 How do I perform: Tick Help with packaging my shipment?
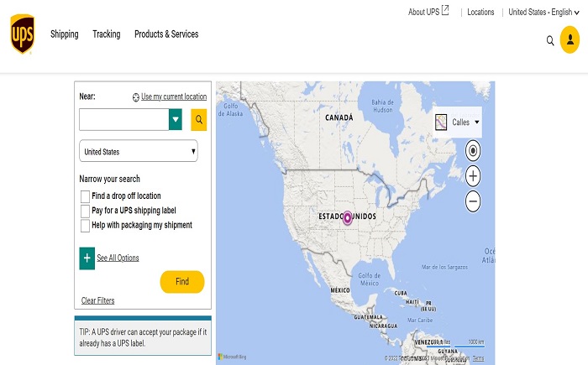coord(85,226)
